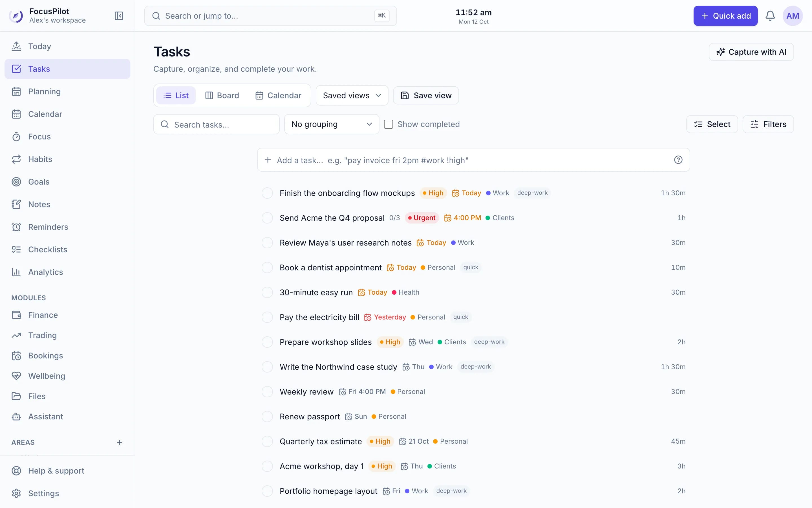Open Habits in the sidebar
This screenshot has height=508, width=812.
pyautogui.click(x=67, y=159)
